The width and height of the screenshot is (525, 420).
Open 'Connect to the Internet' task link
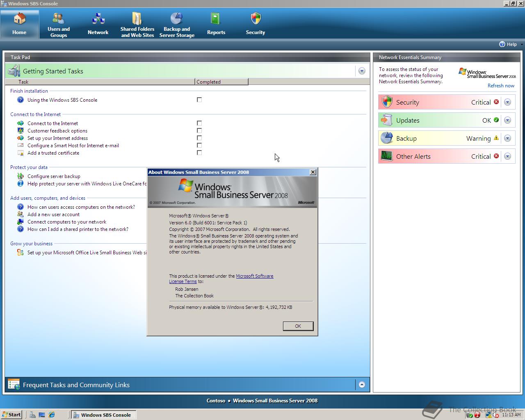[x=52, y=123]
